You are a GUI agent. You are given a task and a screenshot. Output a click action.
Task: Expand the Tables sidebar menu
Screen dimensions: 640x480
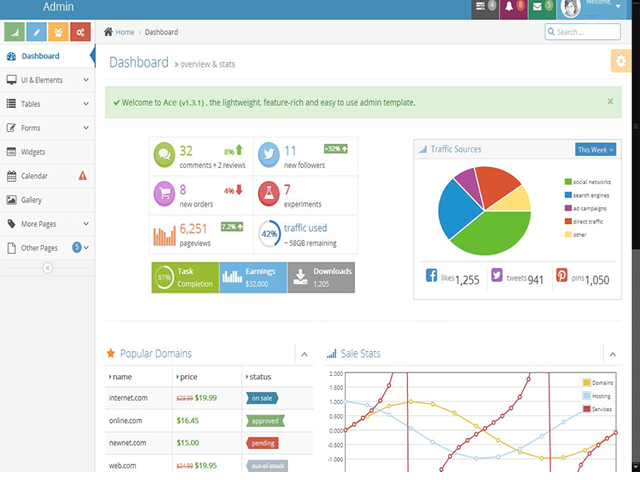point(47,104)
